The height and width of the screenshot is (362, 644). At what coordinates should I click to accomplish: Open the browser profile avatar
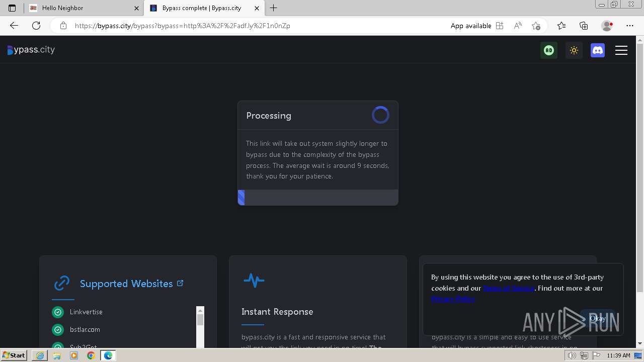click(607, 26)
